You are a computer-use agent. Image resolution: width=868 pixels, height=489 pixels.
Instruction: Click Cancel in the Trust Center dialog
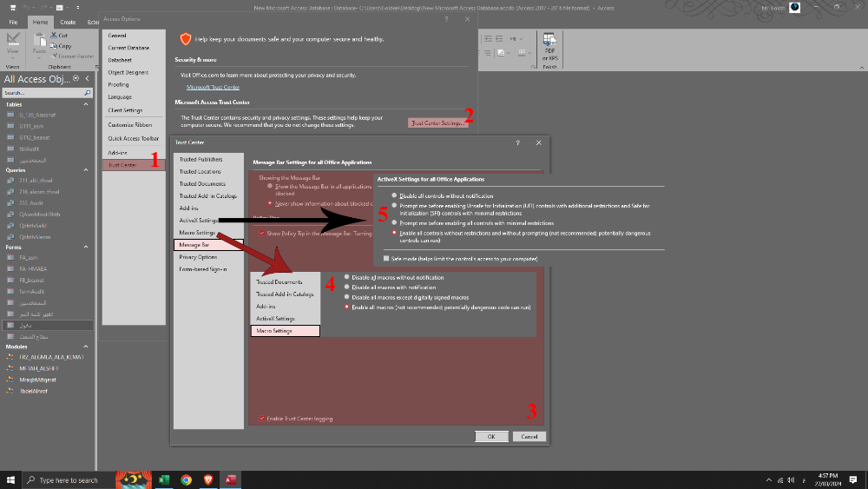[529, 436]
